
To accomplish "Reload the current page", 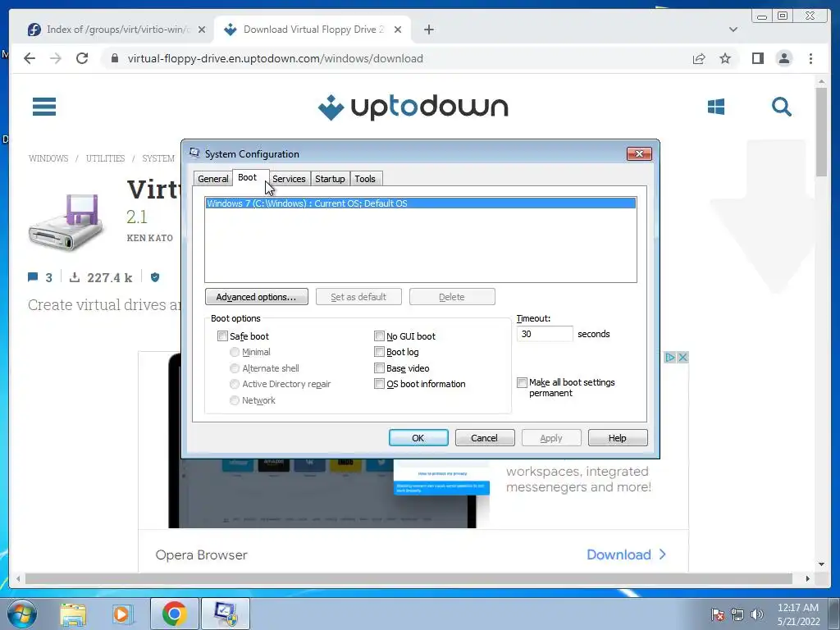I will point(82,58).
